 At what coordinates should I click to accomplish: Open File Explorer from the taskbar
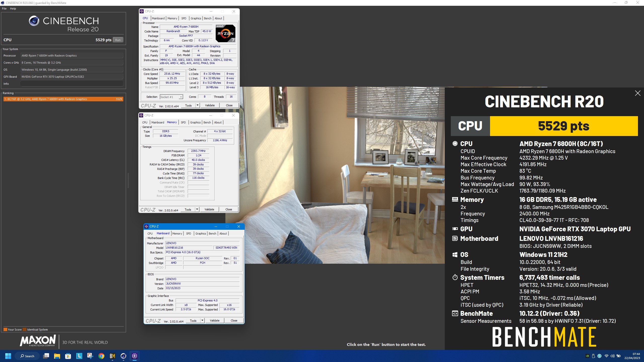click(x=57, y=356)
